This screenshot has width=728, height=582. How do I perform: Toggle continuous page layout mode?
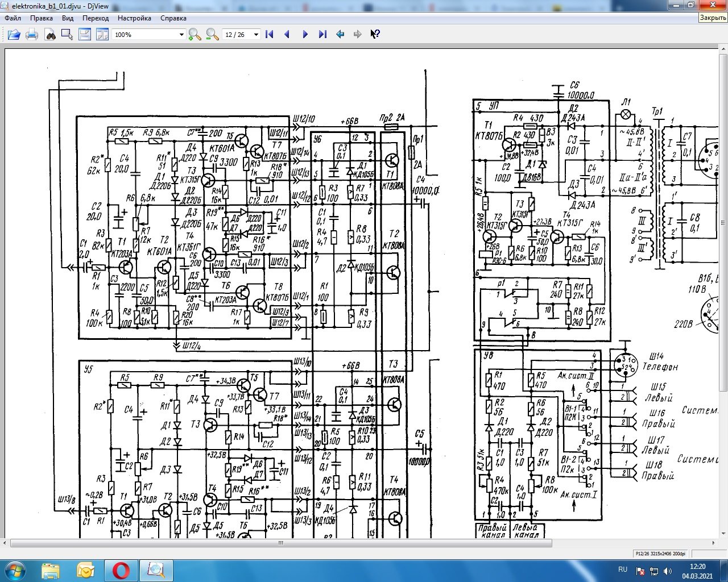click(85, 35)
